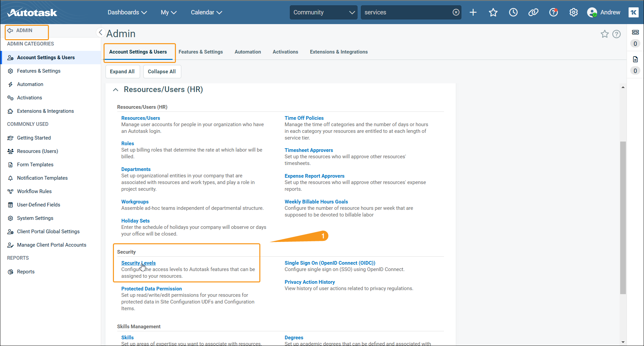
Task: Select Workflow Rules in sidebar
Action: (34, 191)
